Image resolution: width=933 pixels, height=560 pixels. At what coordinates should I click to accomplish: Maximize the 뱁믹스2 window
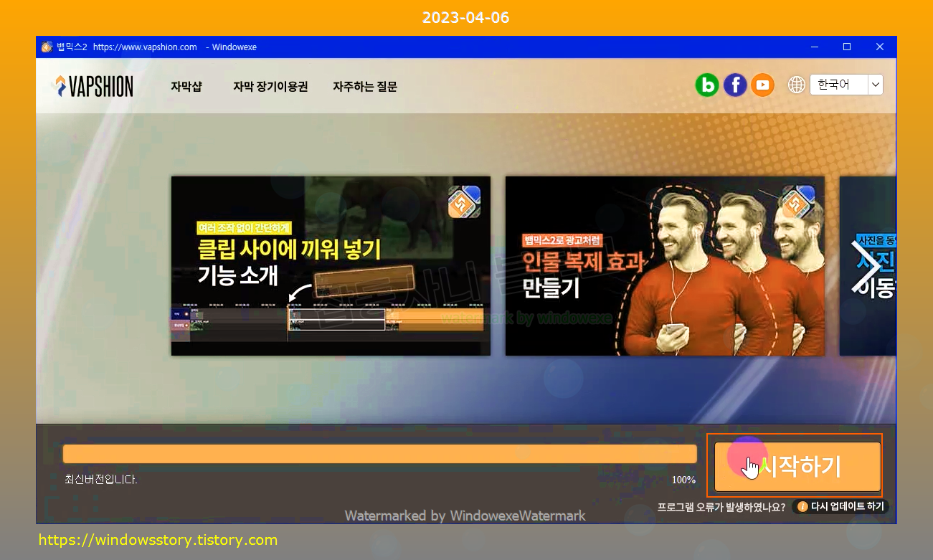click(847, 47)
